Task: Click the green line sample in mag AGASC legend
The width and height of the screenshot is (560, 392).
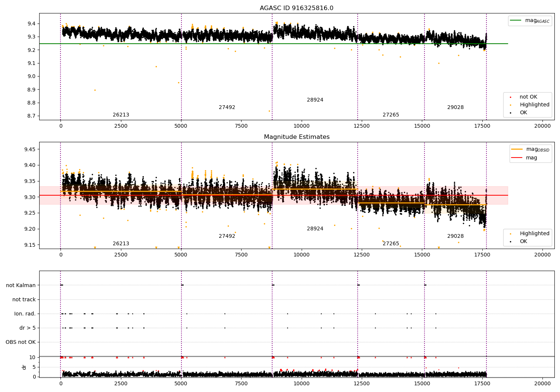Action: click(516, 21)
